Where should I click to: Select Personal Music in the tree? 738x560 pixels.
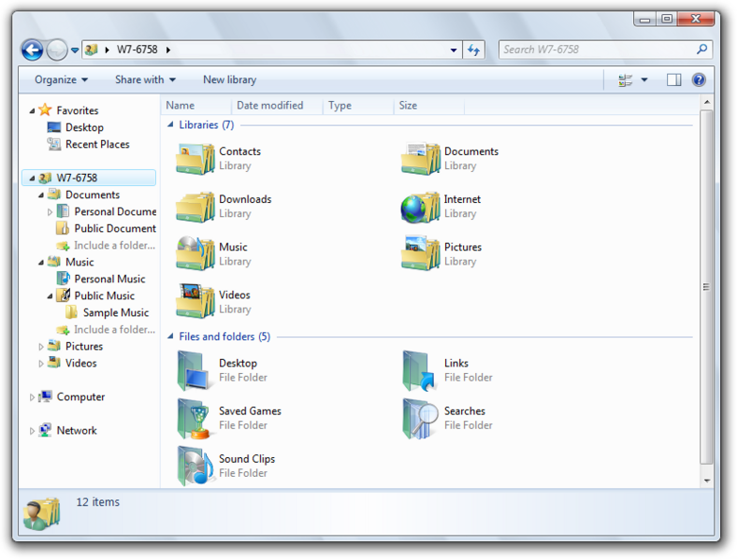pos(101,279)
